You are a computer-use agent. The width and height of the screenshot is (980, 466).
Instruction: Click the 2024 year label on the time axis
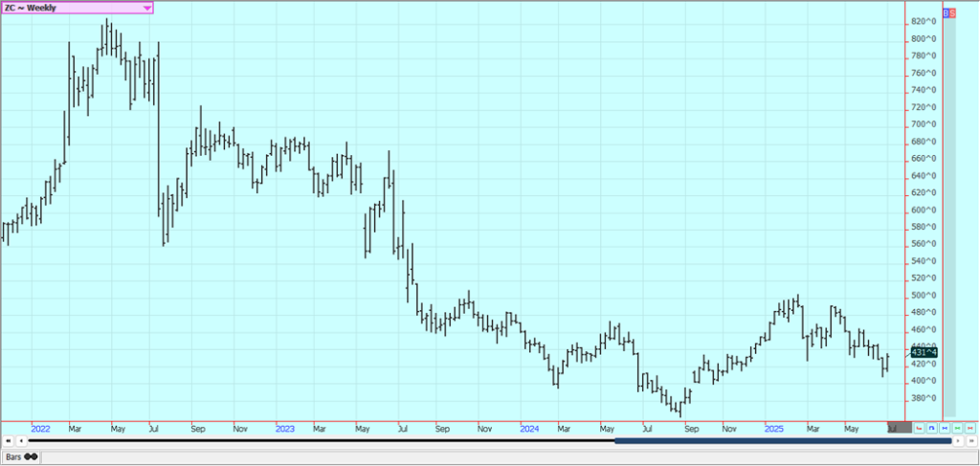tap(529, 429)
